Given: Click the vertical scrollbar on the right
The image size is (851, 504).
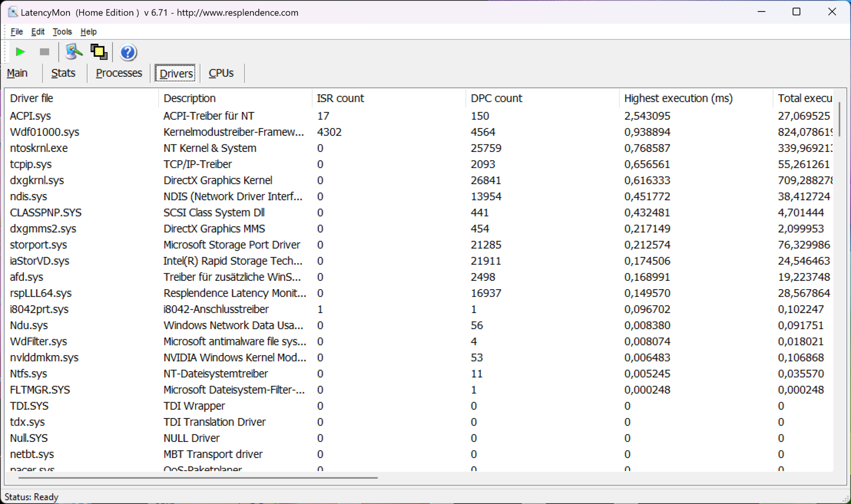Looking at the screenshot, I should [839, 120].
